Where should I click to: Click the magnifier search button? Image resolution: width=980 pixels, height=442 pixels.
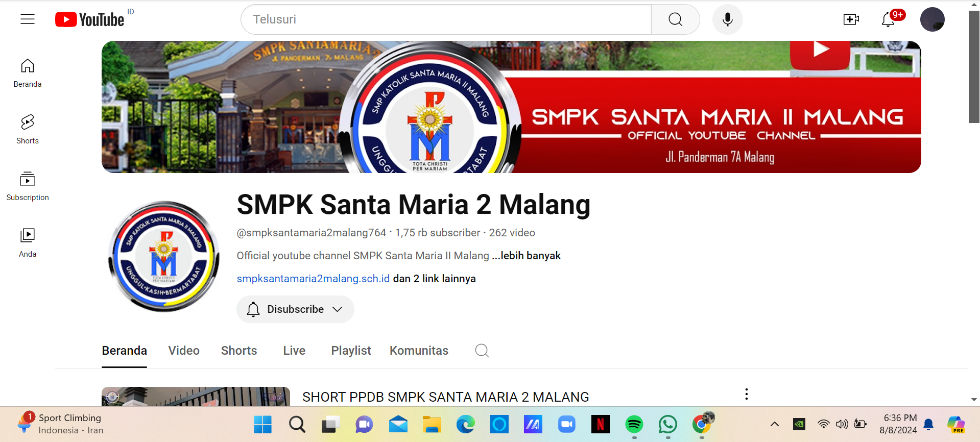click(676, 19)
